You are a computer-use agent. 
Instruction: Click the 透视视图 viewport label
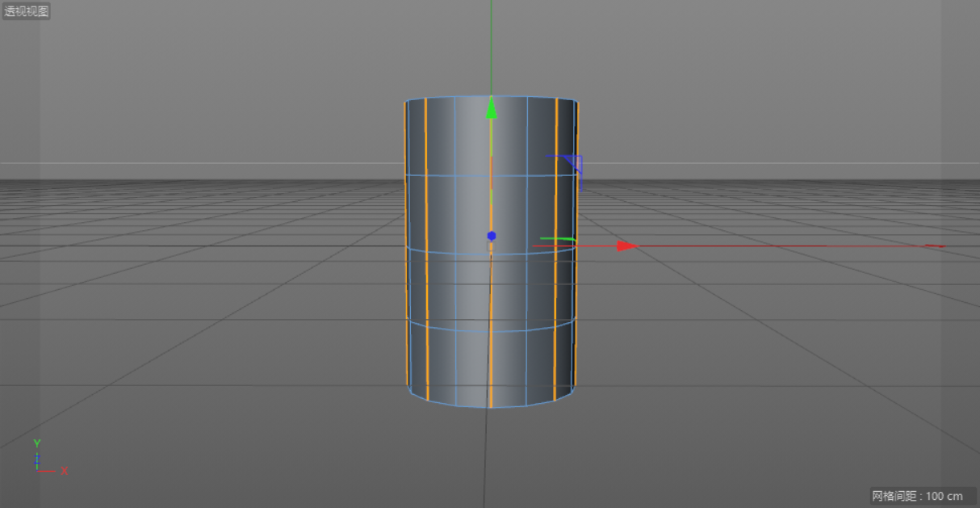(27, 11)
